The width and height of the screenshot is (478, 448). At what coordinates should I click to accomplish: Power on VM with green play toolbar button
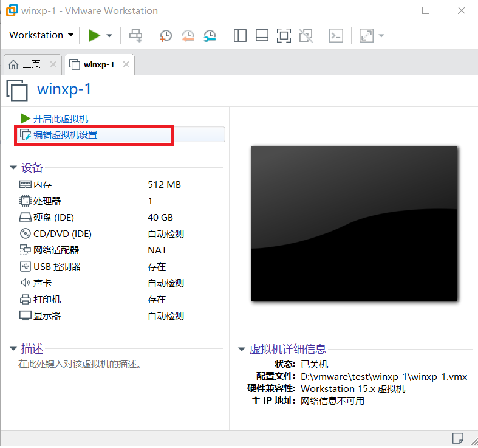(94, 35)
